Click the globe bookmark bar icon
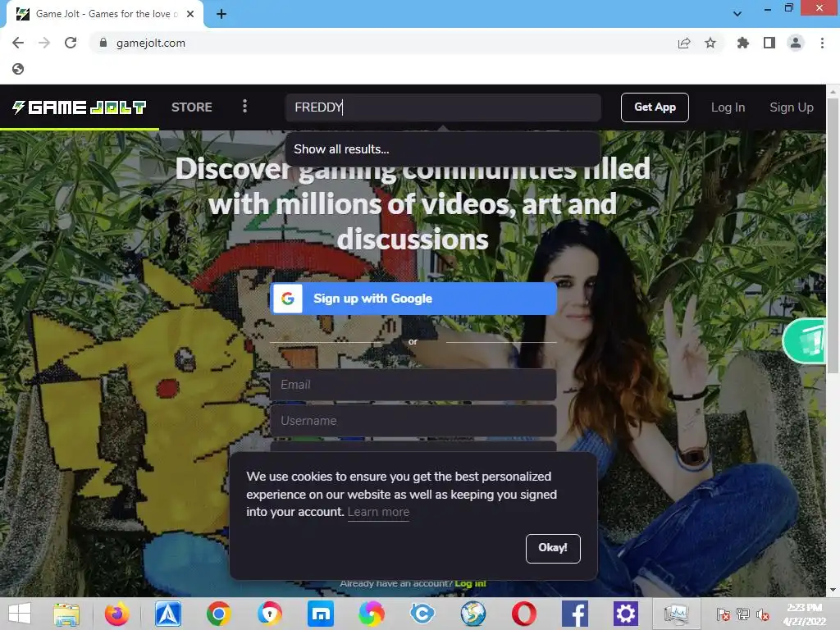This screenshot has height=630, width=840. pyautogui.click(x=18, y=69)
